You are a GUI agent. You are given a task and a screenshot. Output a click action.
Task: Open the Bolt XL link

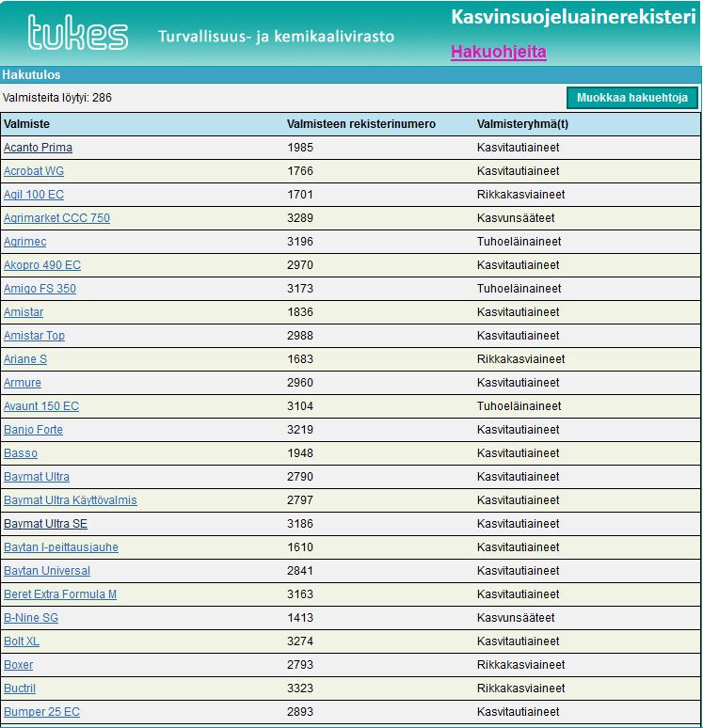pos(22,641)
